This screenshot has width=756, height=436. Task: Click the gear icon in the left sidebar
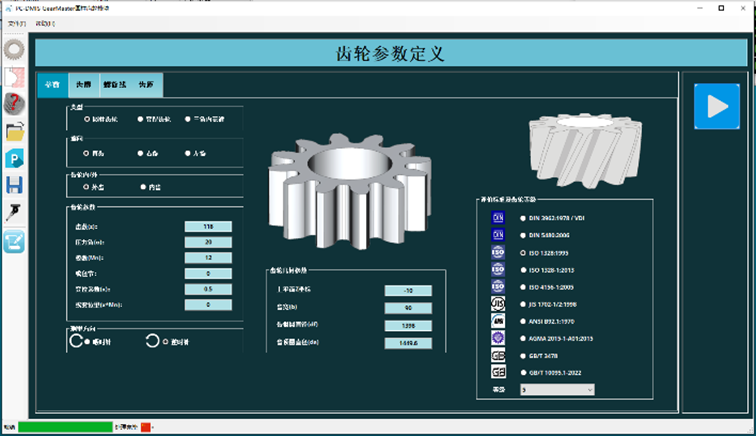(15, 49)
